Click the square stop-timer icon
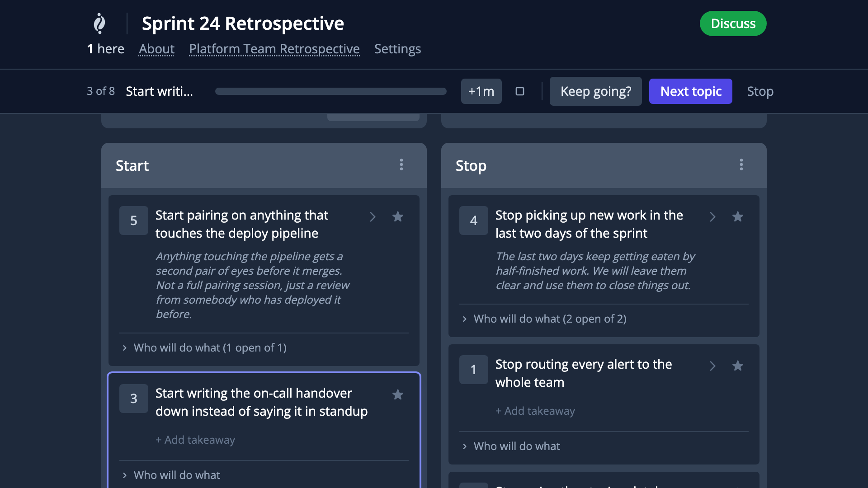 (x=520, y=91)
